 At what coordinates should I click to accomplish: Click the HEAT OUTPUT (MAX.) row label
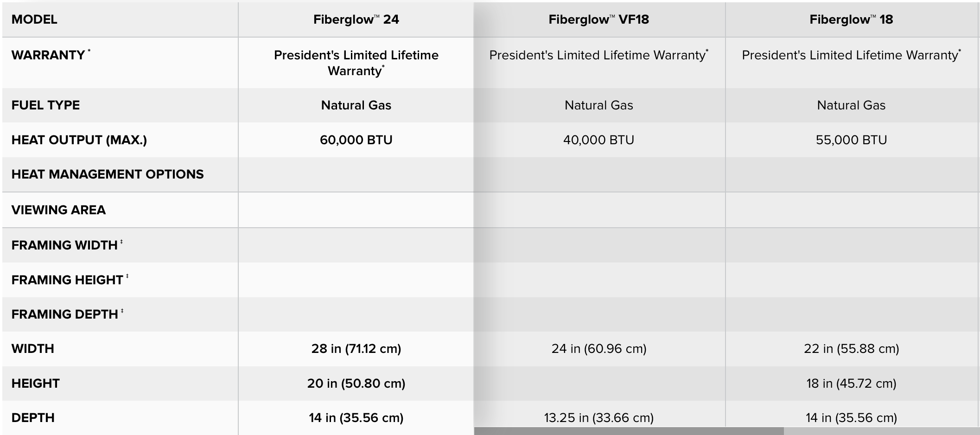coord(79,140)
